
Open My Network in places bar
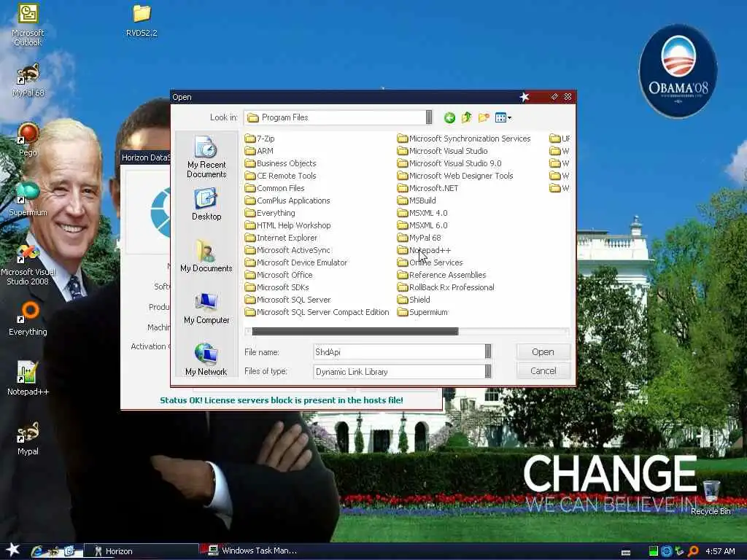point(206,359)
